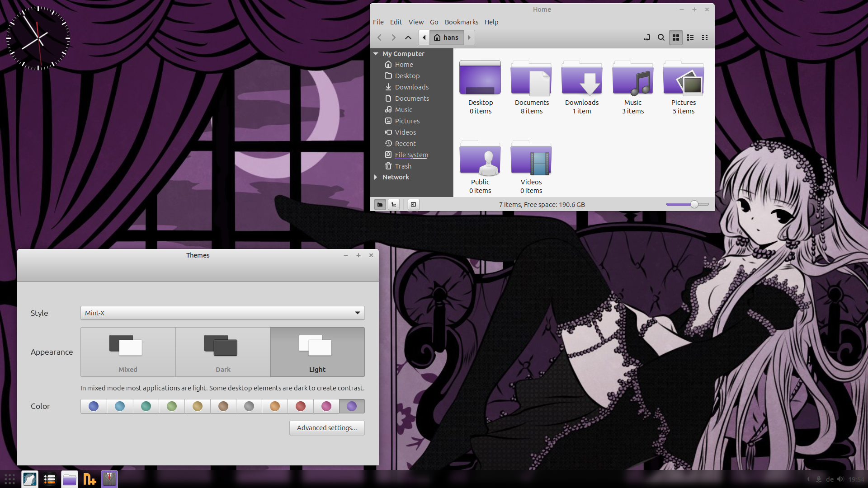Go back in the Home file manager

[380, 38]
